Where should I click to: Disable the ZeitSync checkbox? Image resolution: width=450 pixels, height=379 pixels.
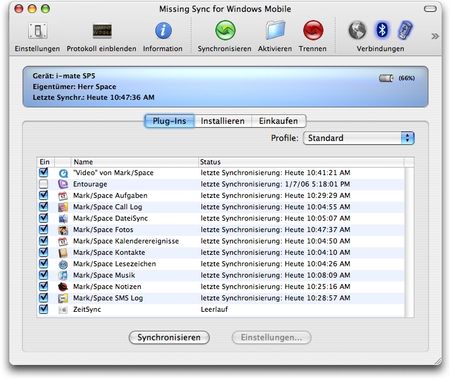coord(44,309)
